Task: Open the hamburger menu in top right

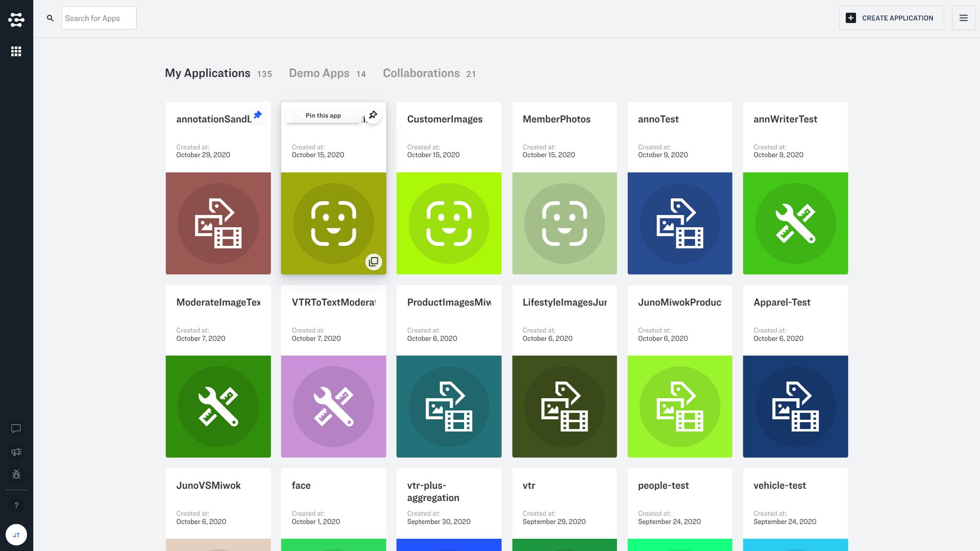Action: coord(963,18)
